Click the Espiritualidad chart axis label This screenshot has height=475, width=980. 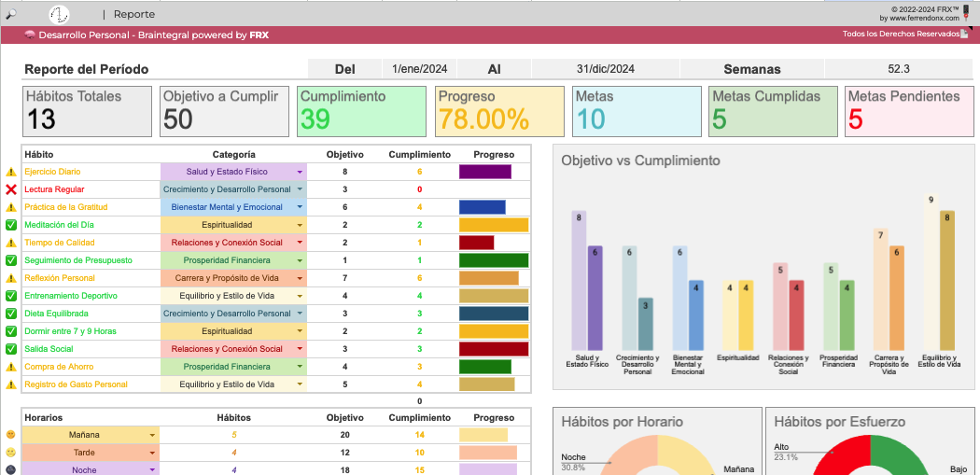[x=737, y=358]
